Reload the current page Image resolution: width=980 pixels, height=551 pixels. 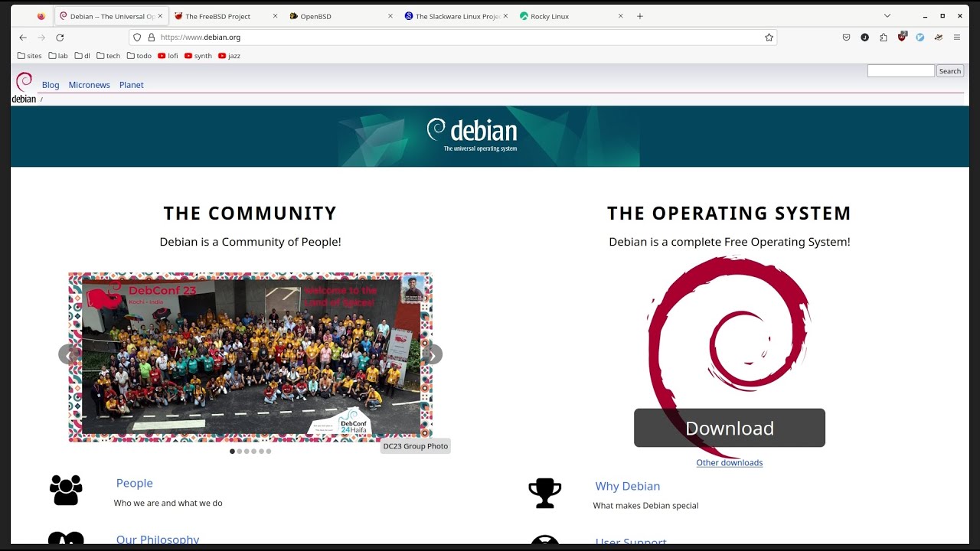tap(60, 37)
